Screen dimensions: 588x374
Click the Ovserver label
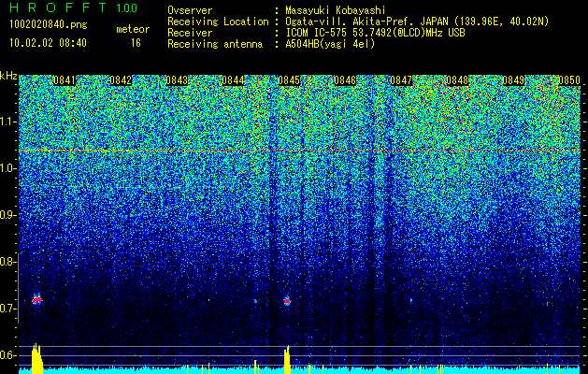(x=190, y=10)
